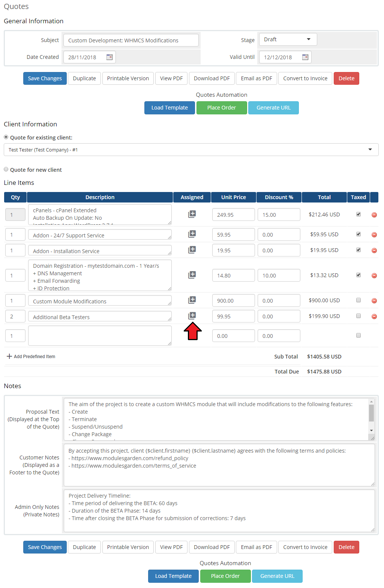Open the Date Created calendar picker icon
Viewport: 384px width, 588px height.
point(109,57)
